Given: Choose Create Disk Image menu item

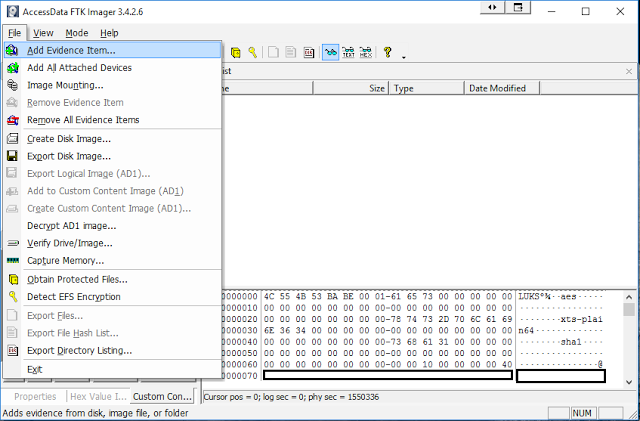Looking at the screenshot, I should pyautogui.click(x=113, y=139).
